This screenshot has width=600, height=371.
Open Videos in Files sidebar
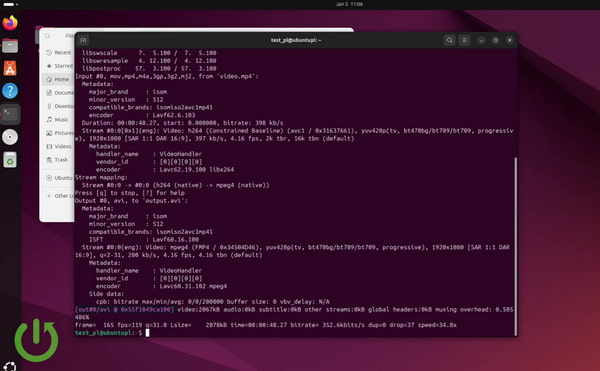point(59,146)
